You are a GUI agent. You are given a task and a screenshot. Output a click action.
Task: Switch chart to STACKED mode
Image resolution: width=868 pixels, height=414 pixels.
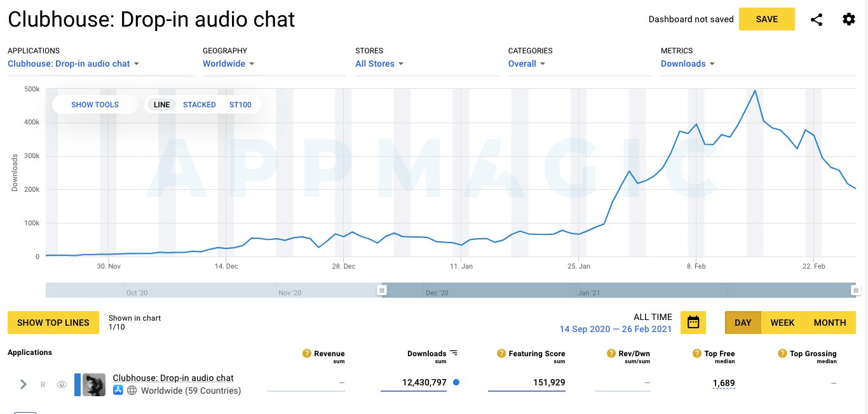(200, 105)
